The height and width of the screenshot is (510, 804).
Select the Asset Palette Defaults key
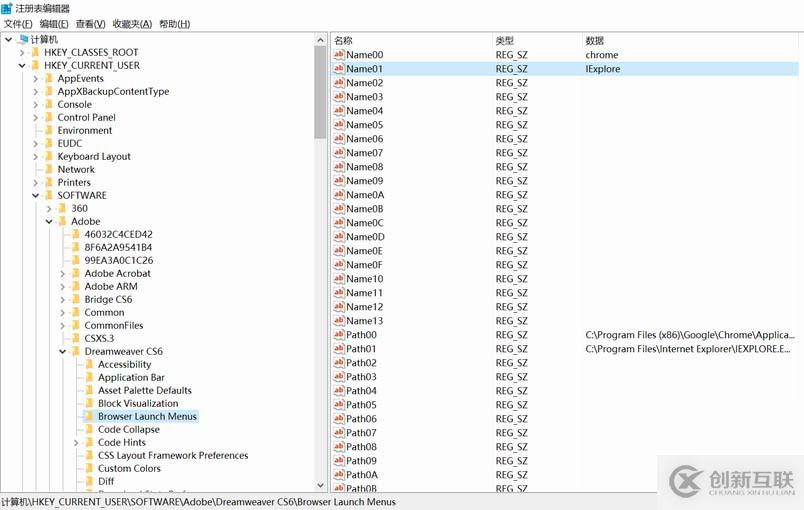click(145, 390)
